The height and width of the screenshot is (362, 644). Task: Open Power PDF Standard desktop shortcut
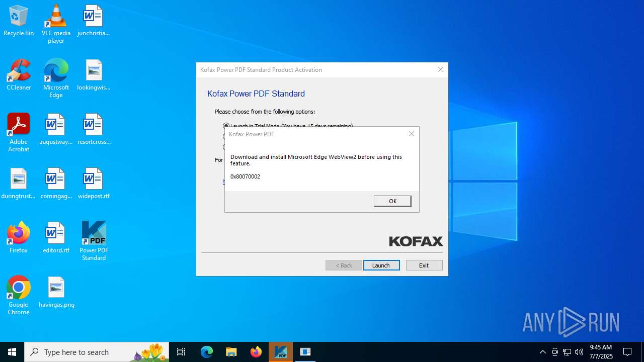pos(94,241)
